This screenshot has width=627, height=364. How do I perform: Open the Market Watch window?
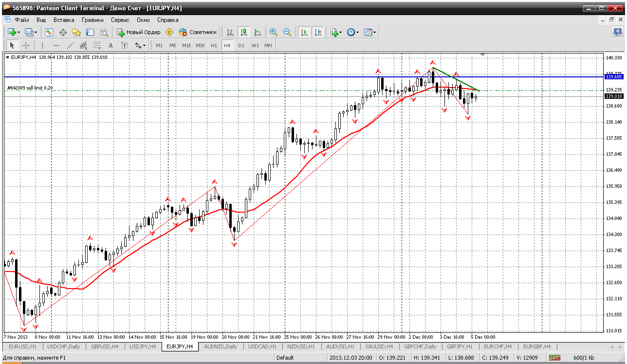tap(49, 32)
